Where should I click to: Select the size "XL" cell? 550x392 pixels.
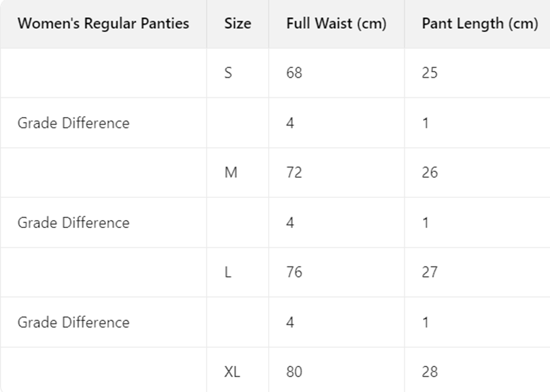232,372
